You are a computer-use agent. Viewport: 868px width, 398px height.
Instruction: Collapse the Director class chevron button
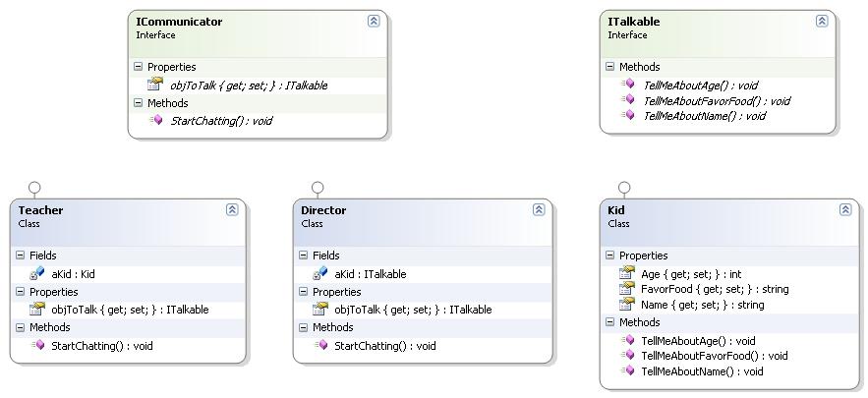539,209
